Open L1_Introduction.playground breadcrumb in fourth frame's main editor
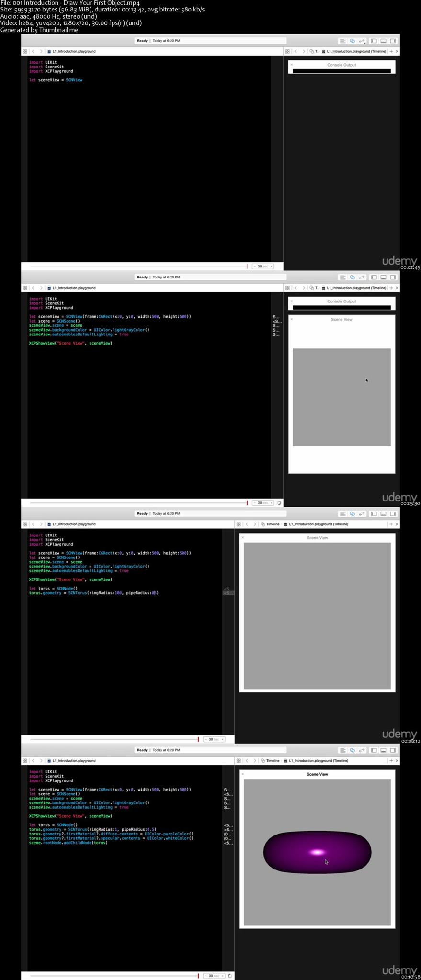Image resolution: width=421 pixels, height=980 pixels. point(71,761)
